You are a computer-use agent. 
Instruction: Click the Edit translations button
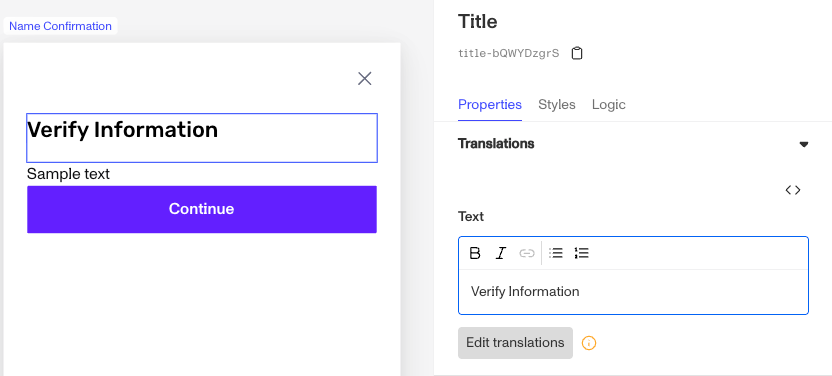tap(515, 343)
